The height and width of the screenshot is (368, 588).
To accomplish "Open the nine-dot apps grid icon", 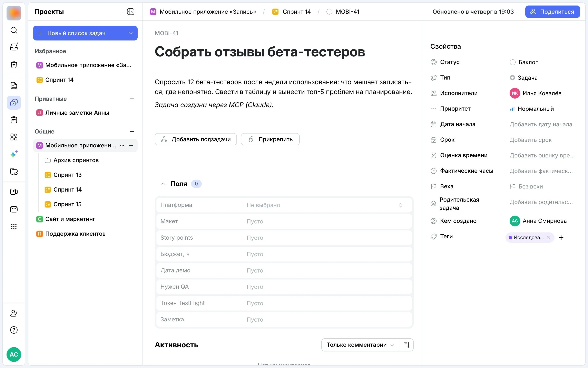I will (x=14, y=227).
